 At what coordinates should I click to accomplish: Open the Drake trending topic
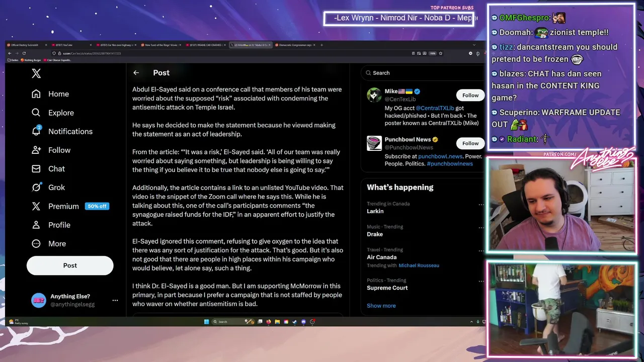pos(375,234)
